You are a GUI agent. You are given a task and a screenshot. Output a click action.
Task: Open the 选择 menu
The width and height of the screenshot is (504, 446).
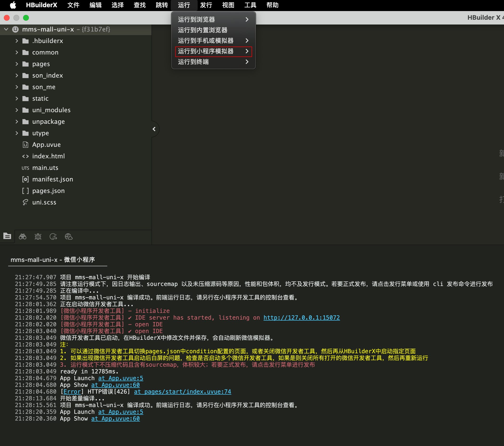click(118, 5)
